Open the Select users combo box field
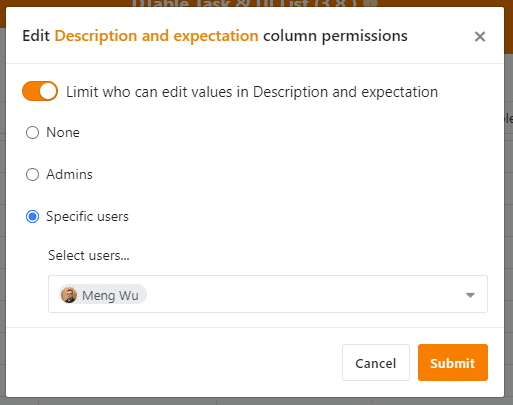The image size is (513, 405). click(268, 294)
